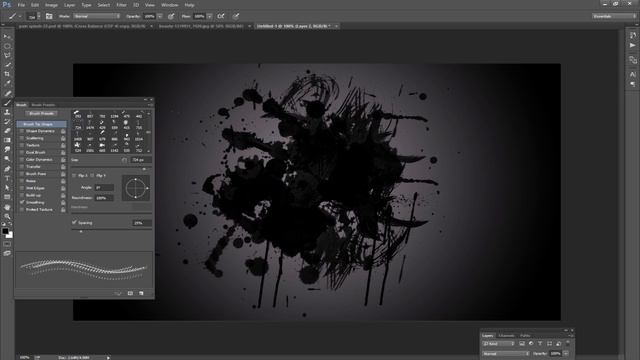Select the Elliptical Marquee tool
This screenshot has width=640, height=360.
(x=7, y=46)
